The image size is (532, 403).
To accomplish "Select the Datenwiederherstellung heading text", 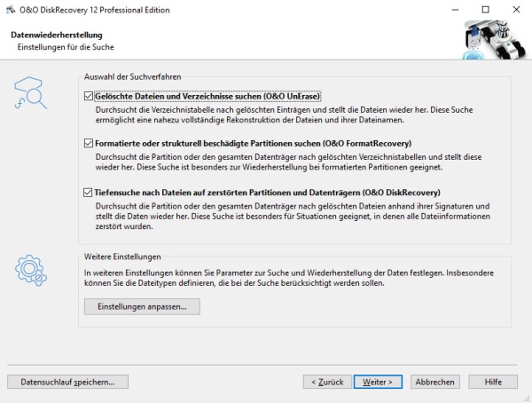I will (57, 35).
